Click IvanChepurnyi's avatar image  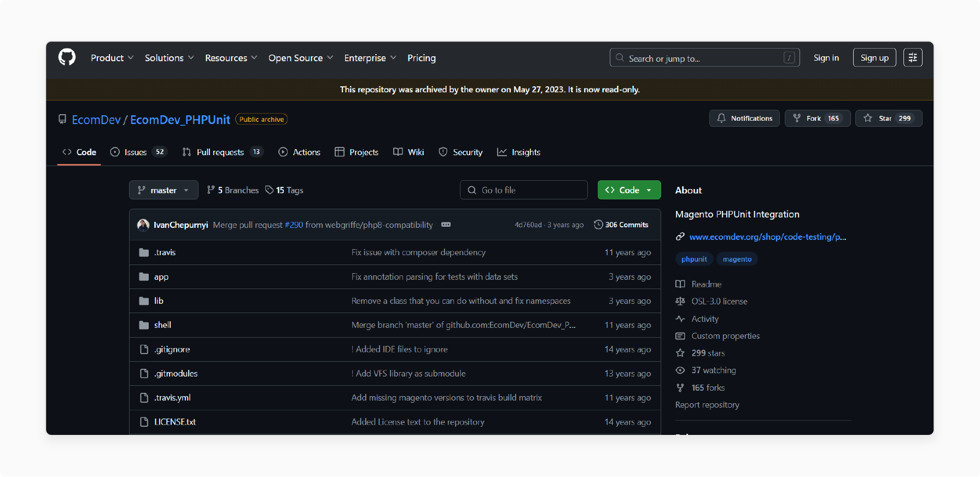click(143, 225)
